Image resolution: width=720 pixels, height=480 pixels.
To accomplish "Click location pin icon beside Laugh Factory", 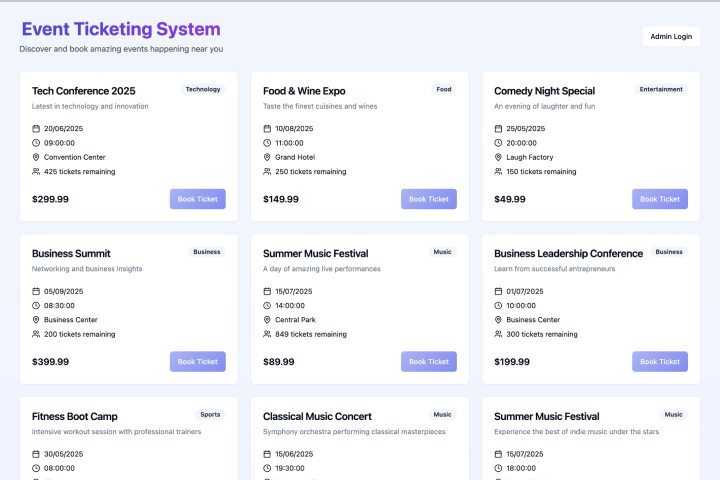I will 498,157.
